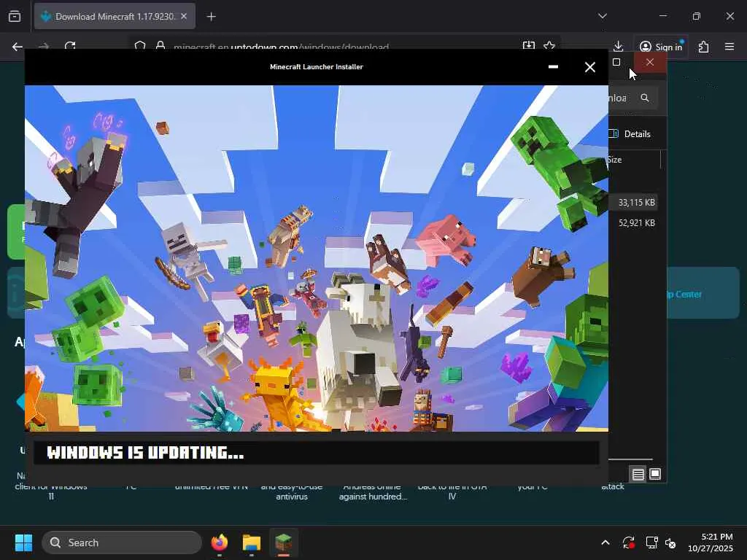Click the browser address bar URL

(281, 47)
